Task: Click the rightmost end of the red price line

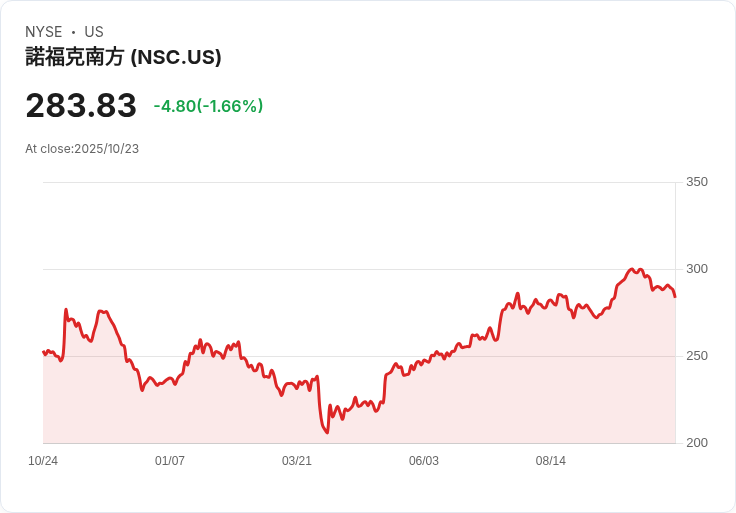Action: [x=675, y=296]
